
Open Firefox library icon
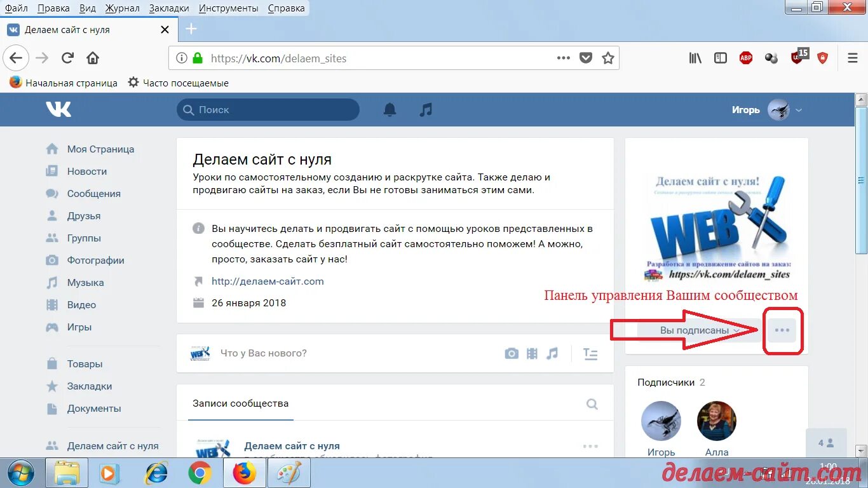coord(696,58)
